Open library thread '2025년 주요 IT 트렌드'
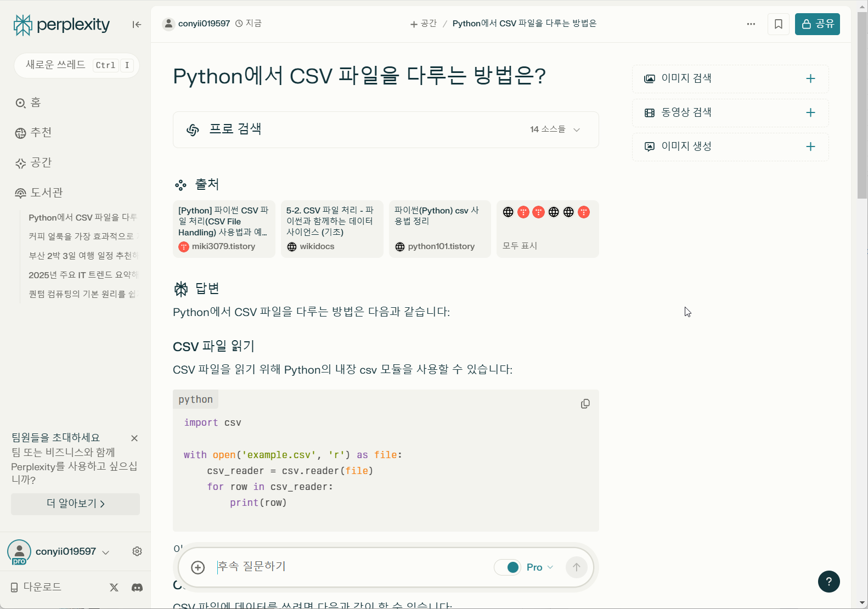 (x=83, y=275)
